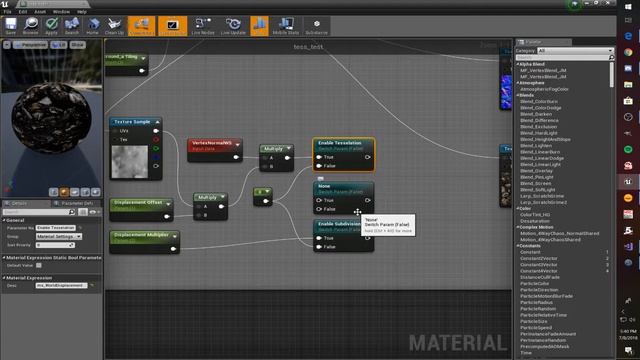Click the Substance toolbar icon

click(316, 26)
